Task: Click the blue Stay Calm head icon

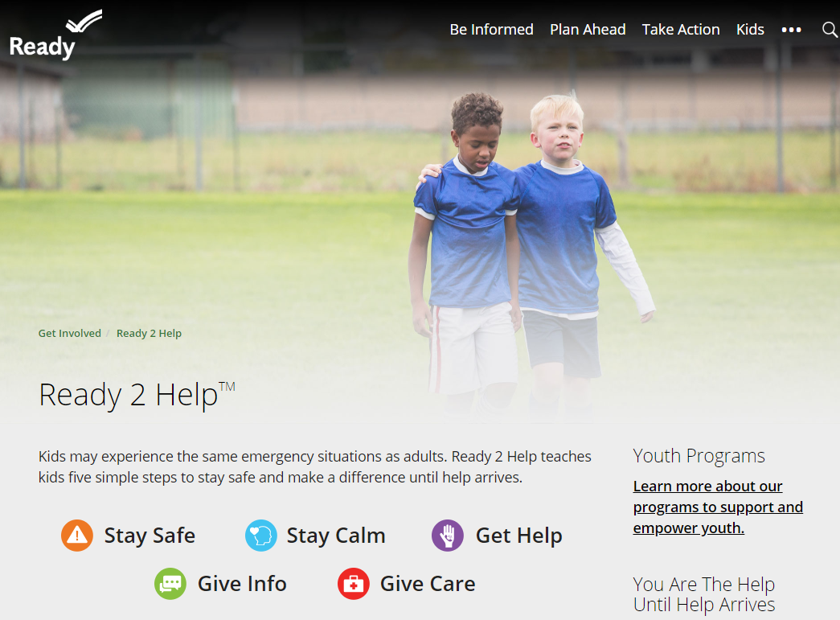Action: pyautogui.click(x=261, y=536)
